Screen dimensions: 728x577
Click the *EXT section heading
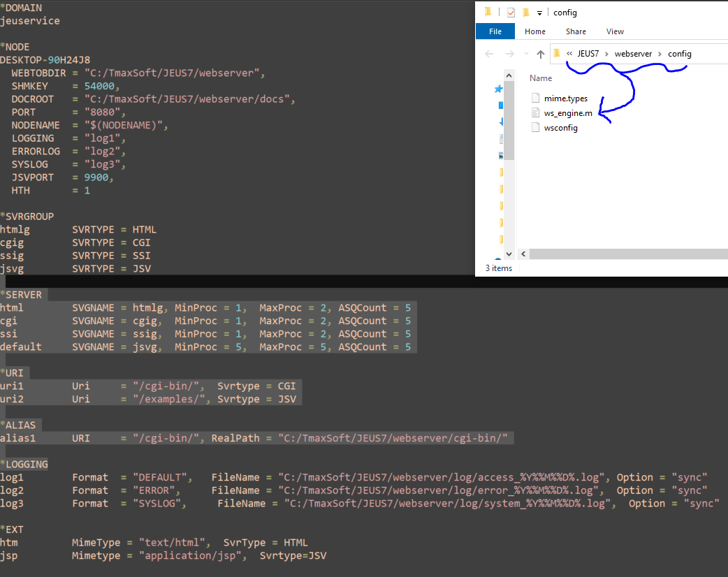(x=12, y=529)
